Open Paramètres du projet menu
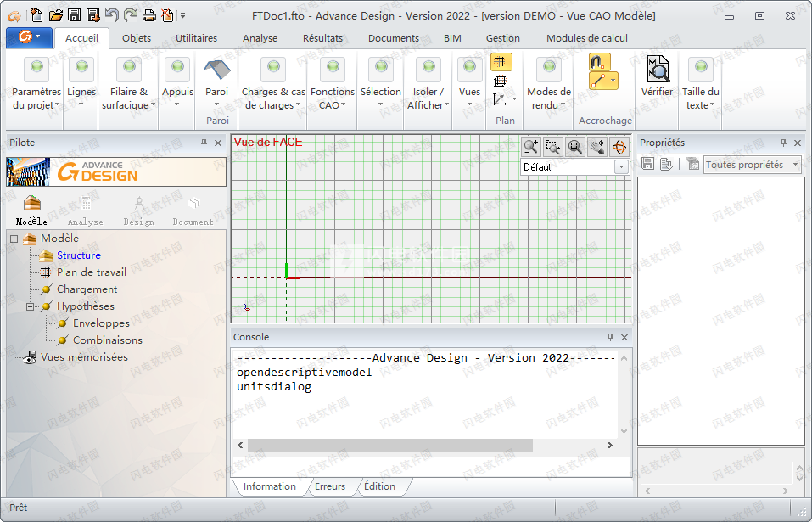812x522 pixels. point(36,84)
